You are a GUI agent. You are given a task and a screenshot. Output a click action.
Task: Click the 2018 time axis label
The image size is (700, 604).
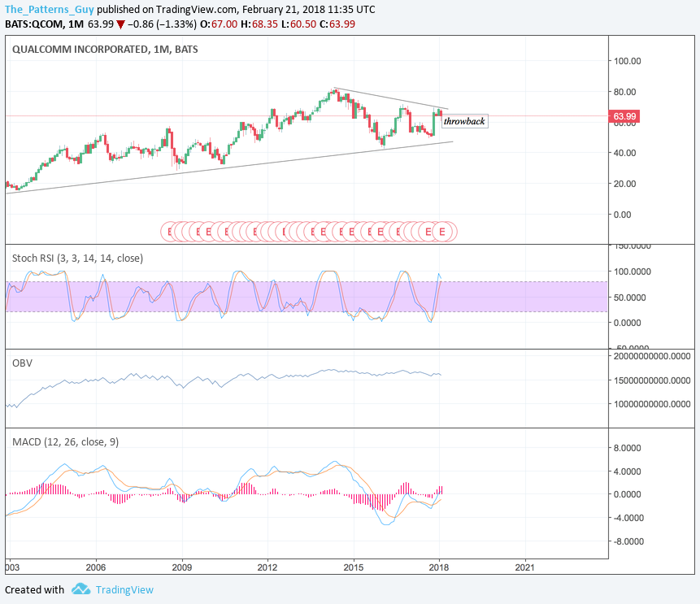(x=438, y=567)
